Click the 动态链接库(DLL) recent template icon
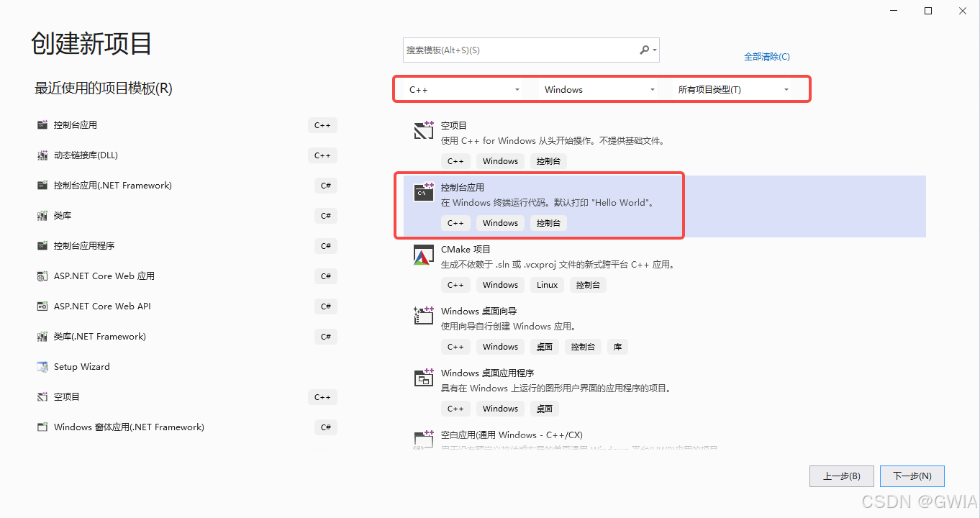980x518 pixels. (x=42, y=155)
